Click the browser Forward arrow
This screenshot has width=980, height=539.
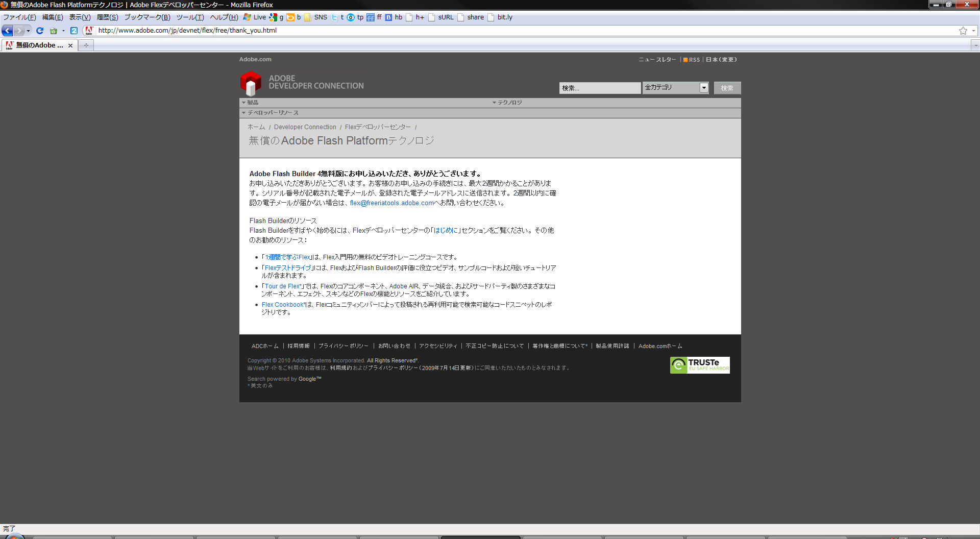(19, 31)
